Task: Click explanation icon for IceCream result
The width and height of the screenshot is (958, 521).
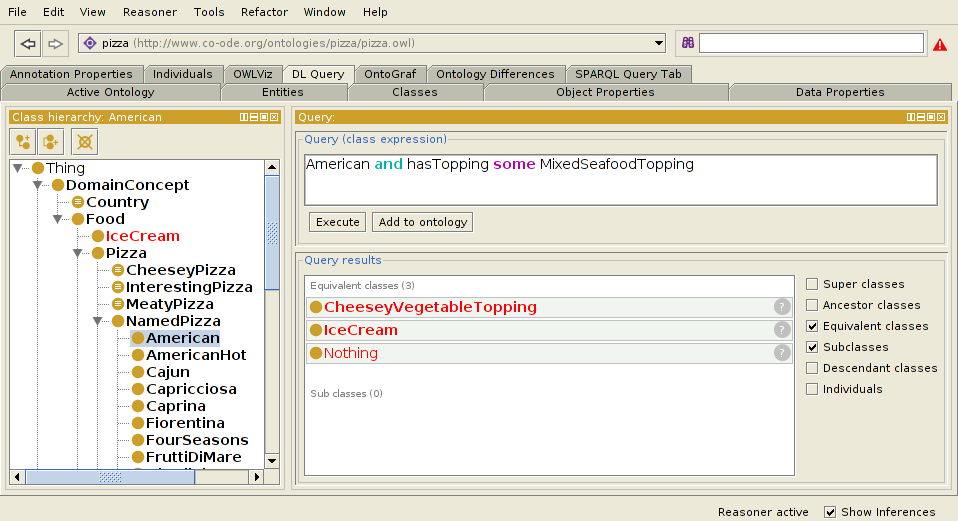Action: click(x=781, y=330)
